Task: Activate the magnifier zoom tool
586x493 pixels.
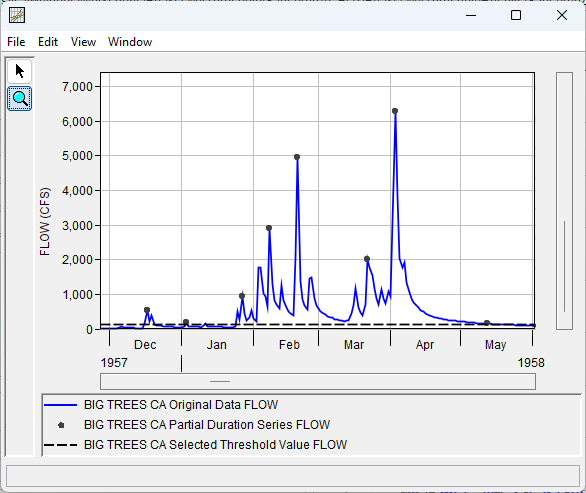Action: [x=19, y=99]
